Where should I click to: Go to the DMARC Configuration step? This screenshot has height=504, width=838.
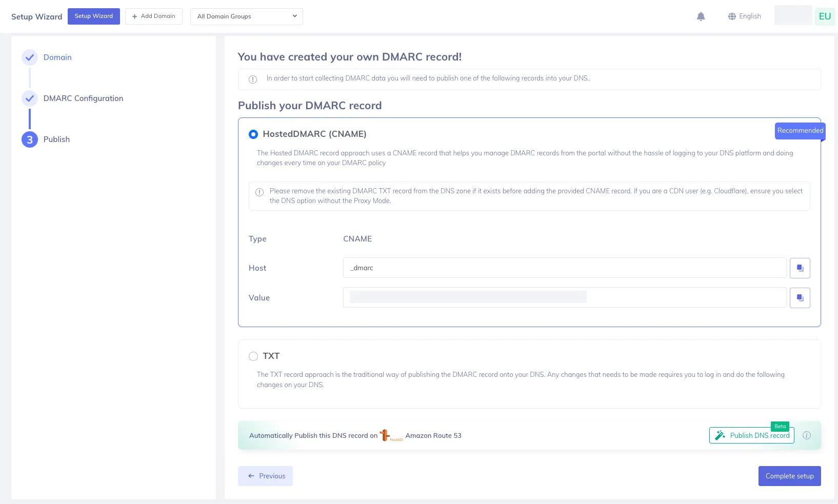[83, 98]
